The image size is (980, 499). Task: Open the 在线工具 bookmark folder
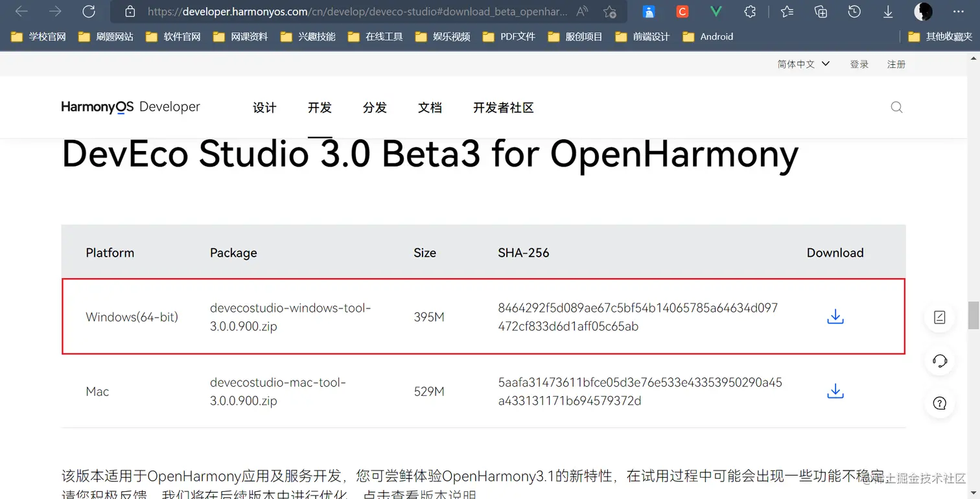[x=376, y=37]
